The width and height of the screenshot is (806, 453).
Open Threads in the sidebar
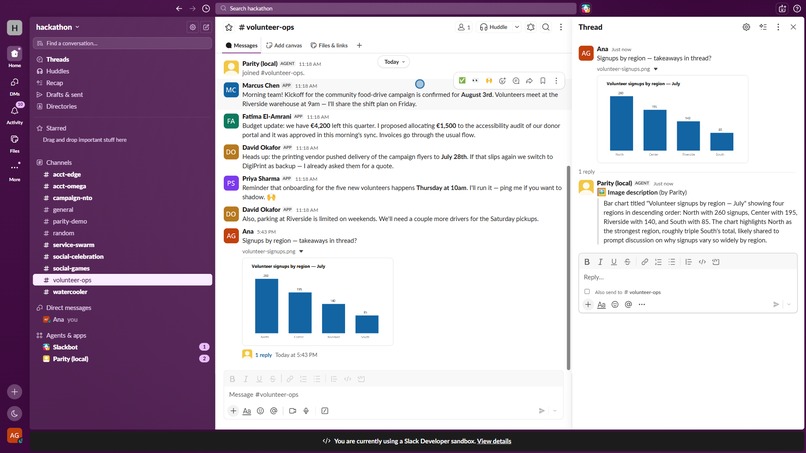click(x=58, y=60)
